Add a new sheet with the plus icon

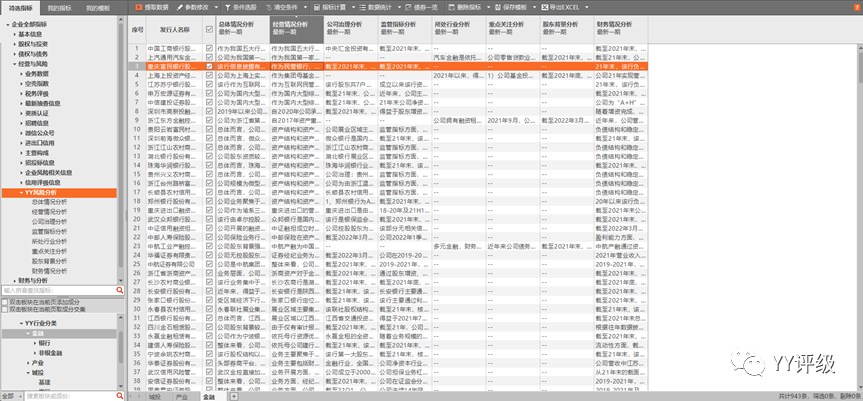(x=234, y=397)
